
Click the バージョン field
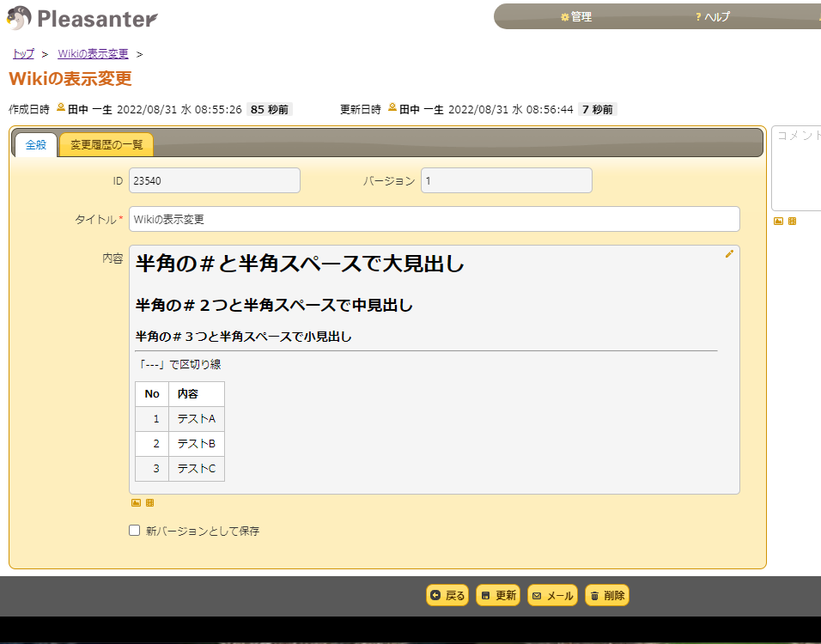point(507,180)
